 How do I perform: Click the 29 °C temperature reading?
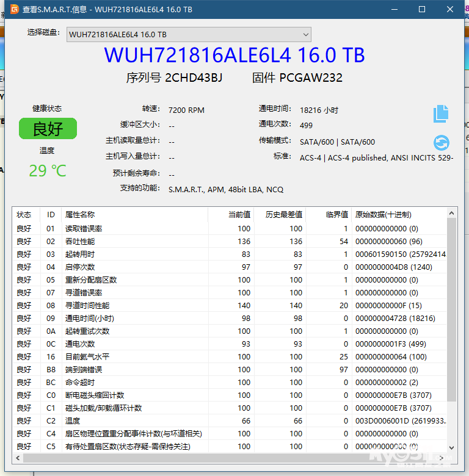click(x=47, y=171)
